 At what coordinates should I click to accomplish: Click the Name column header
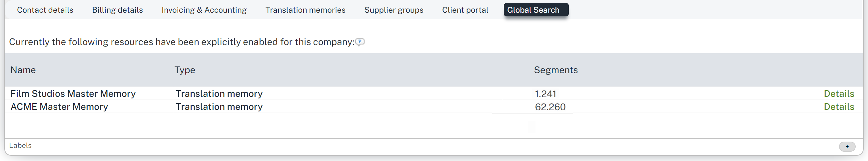point(23,70)
